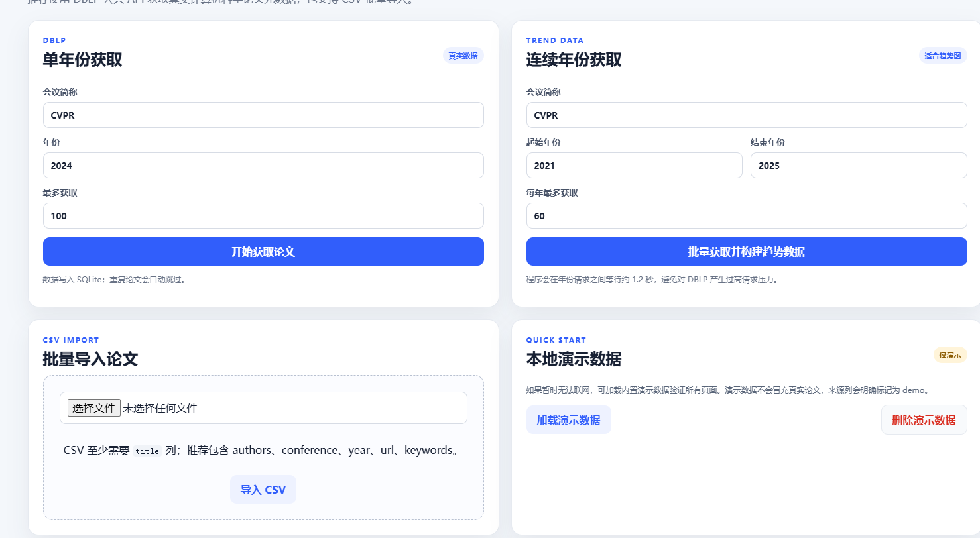Select the 真实数据 badge

point(463,56)
